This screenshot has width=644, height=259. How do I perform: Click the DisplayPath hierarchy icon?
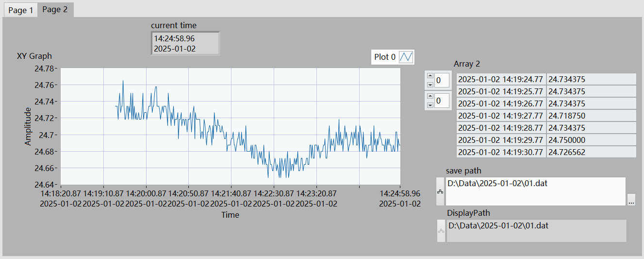click(441, 231)
